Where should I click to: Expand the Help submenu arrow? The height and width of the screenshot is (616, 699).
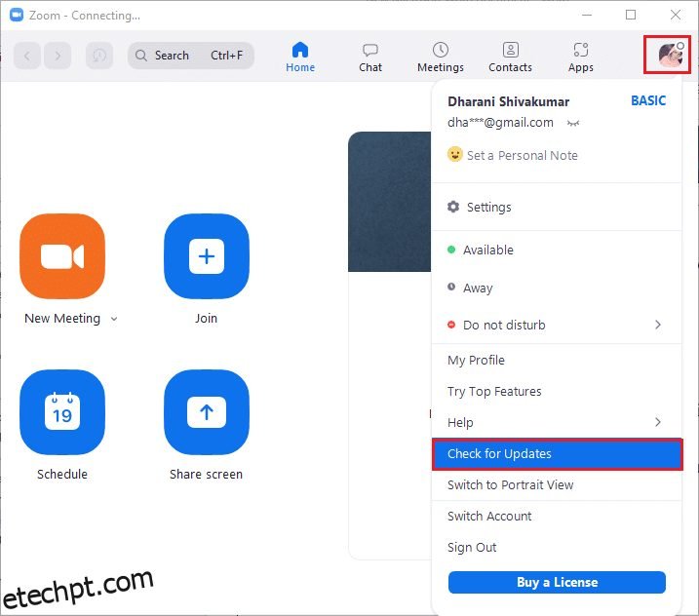click(658, 422)
